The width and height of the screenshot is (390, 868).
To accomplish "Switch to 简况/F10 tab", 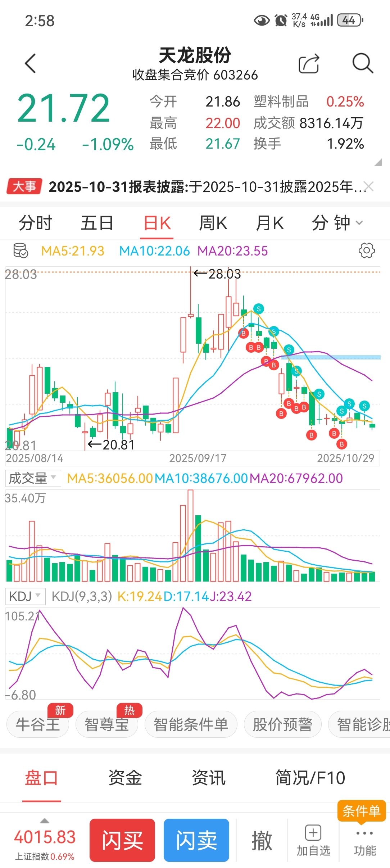I will (x=310, y=778).
